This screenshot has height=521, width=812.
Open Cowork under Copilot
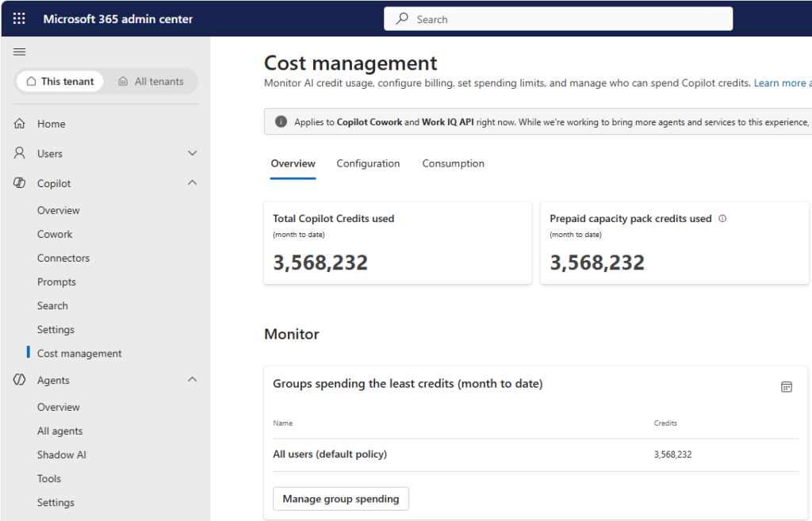(55, 234)
